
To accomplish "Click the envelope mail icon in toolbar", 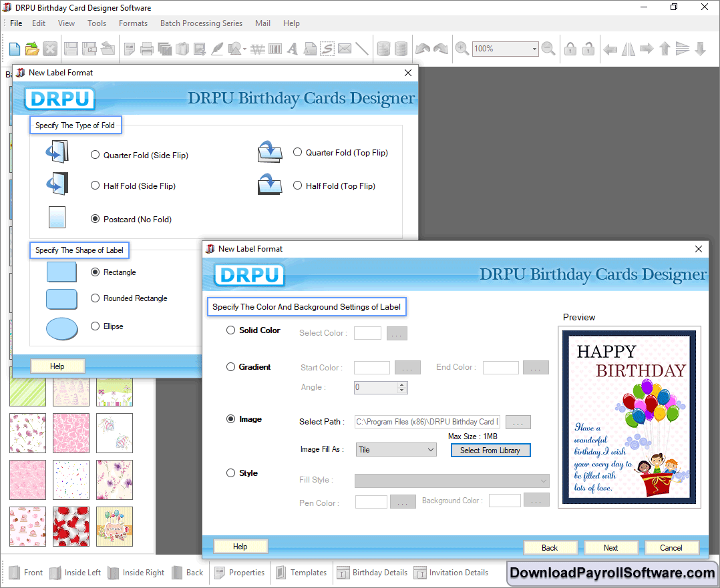I will 345,49.
